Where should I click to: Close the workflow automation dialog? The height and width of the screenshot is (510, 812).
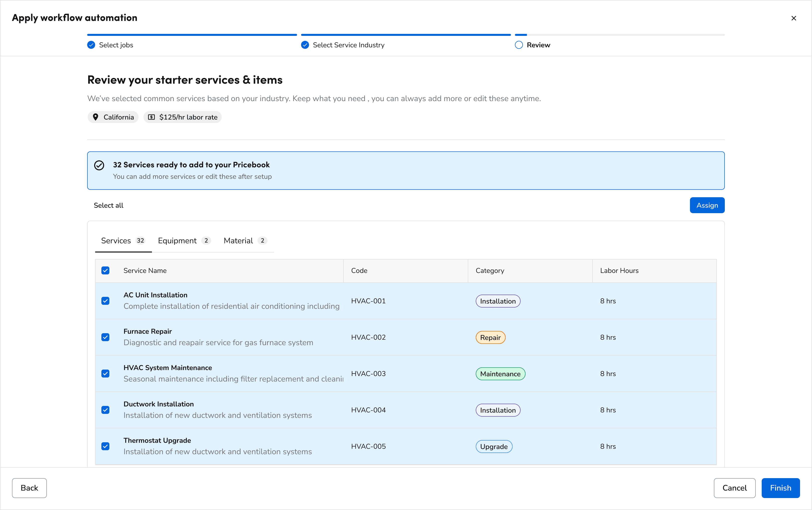click(x=794, y=18)
